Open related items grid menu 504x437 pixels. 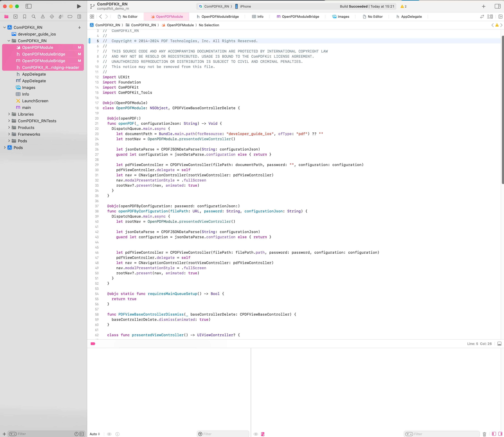point(92,17)
